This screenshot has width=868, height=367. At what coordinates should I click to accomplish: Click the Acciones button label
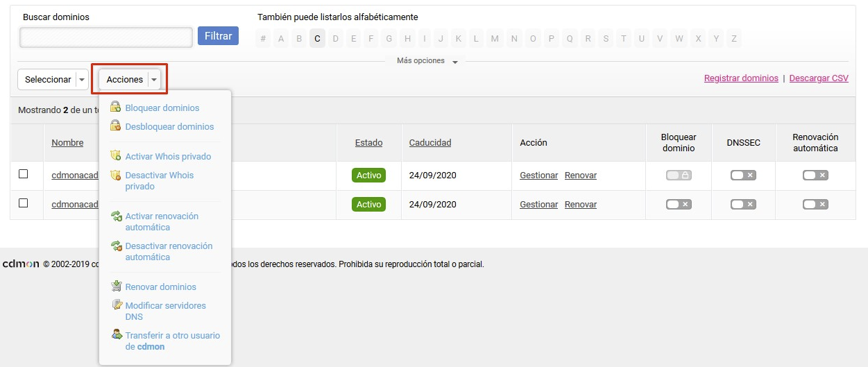click(125, 80)
